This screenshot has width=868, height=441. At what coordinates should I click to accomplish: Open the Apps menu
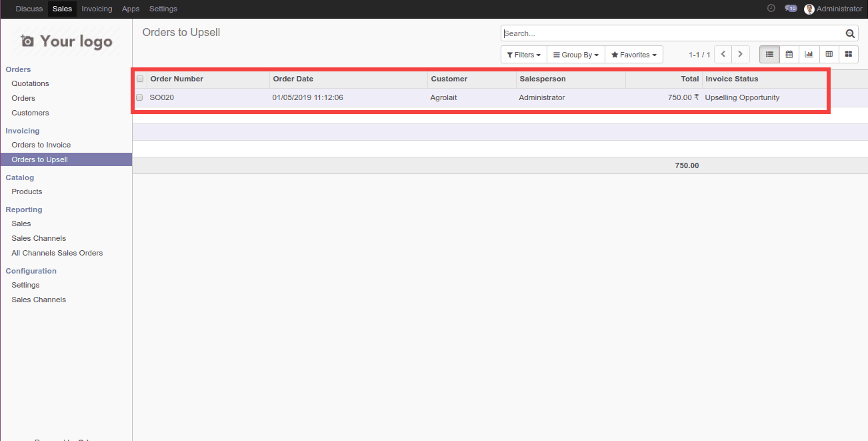[x=131, y=9]
